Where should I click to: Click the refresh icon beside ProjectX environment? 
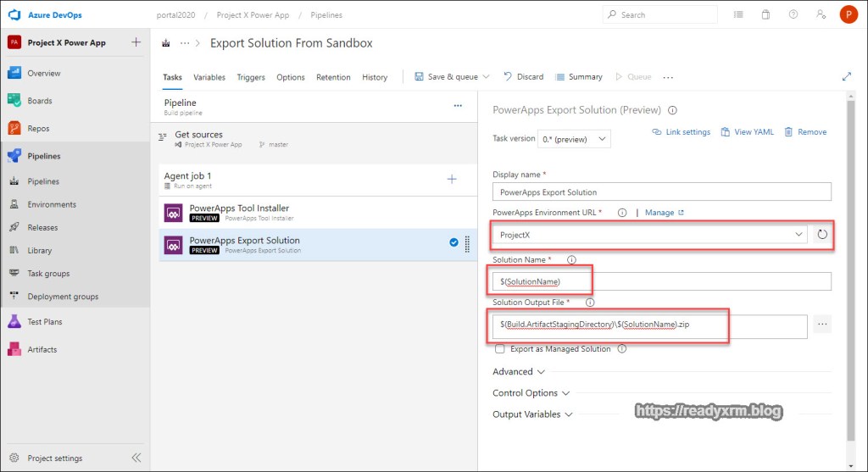point(821,235)
